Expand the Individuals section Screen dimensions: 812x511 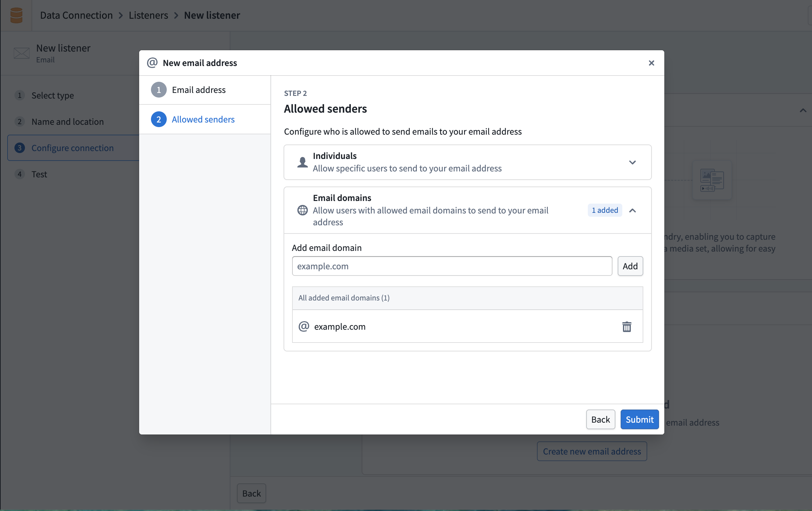(x=632, y=162)
